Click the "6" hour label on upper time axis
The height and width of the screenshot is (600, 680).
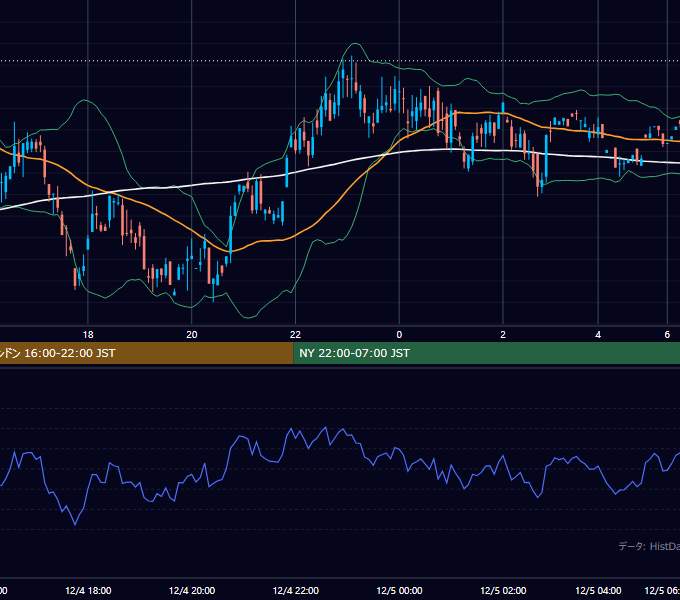click(x=667, y=335)
